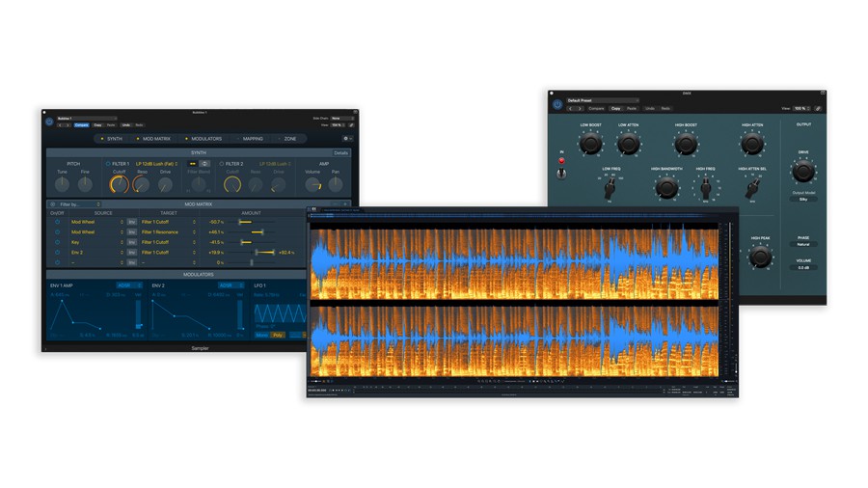Toggle the Mod Wheel to Filter 1 Cutoff routing
This screenshot has width=868, height=488.
pos(57,222)
